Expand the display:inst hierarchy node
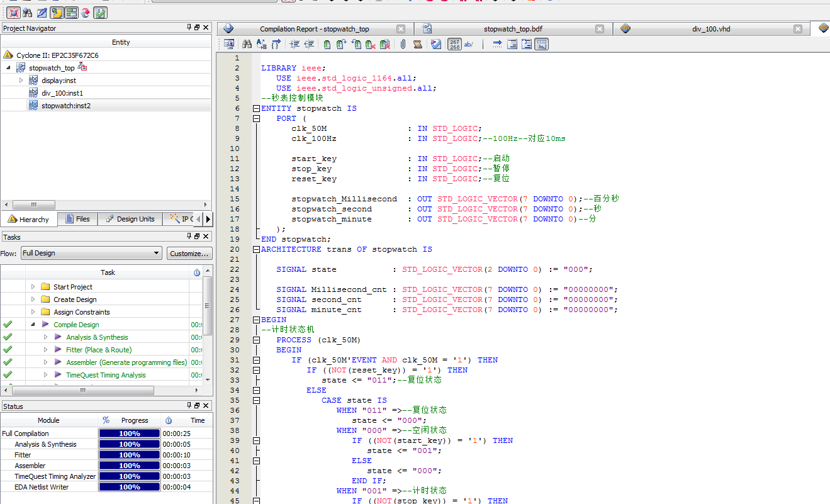This screenshot has height=504, width=830. [21, 81]
